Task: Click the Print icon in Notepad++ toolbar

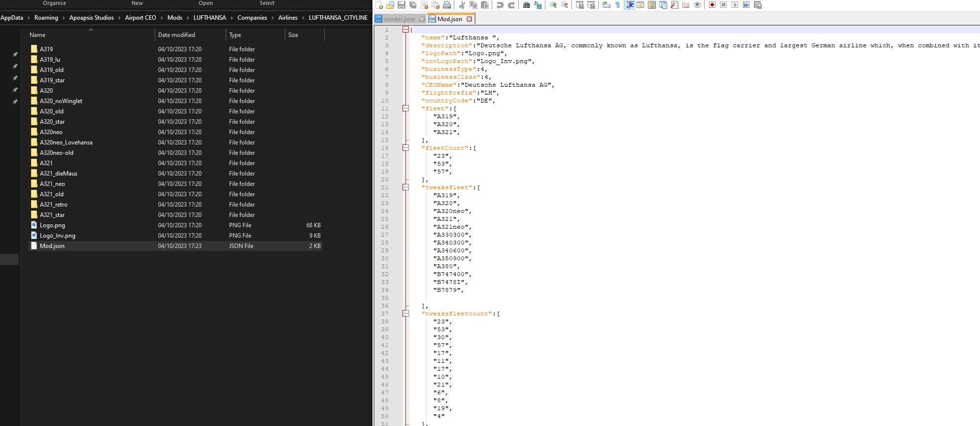Action: point(447,5)
